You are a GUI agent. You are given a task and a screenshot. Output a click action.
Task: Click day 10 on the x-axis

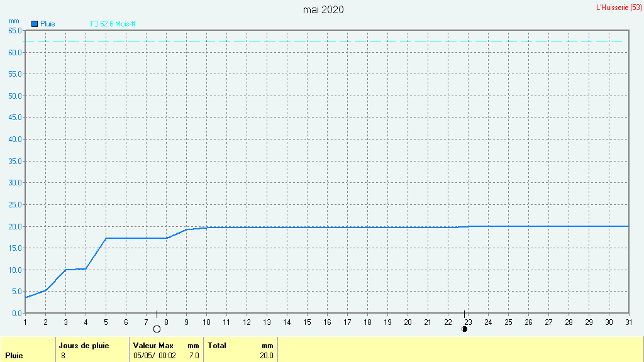click(206, 322)
